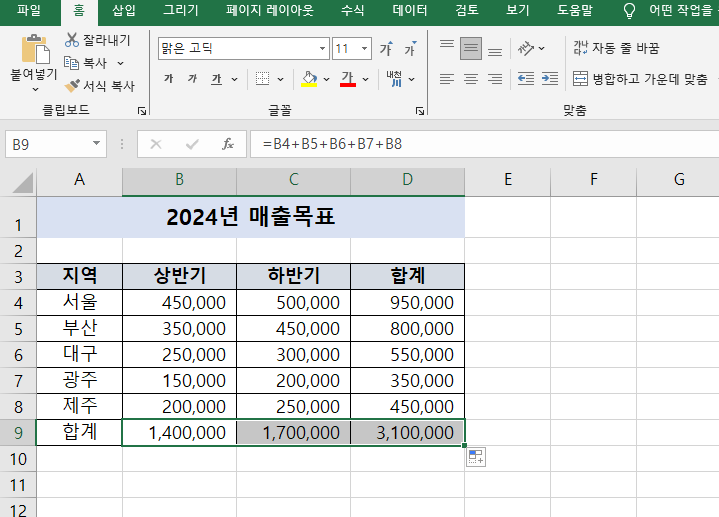
Task: Click the phonetic guide 내천 icon
Action: click(394, 79)
